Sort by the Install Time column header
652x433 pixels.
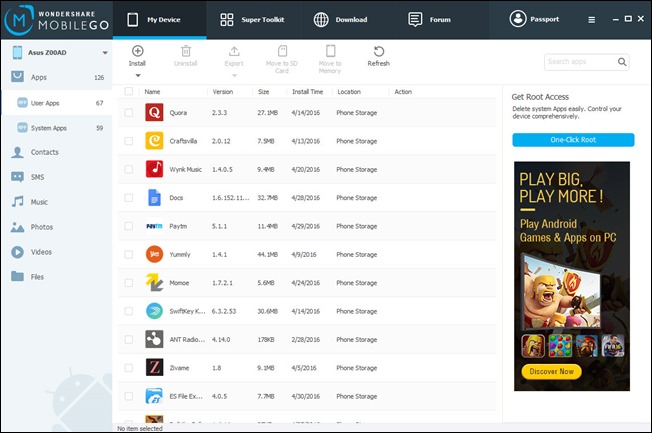tap(307, 92)
